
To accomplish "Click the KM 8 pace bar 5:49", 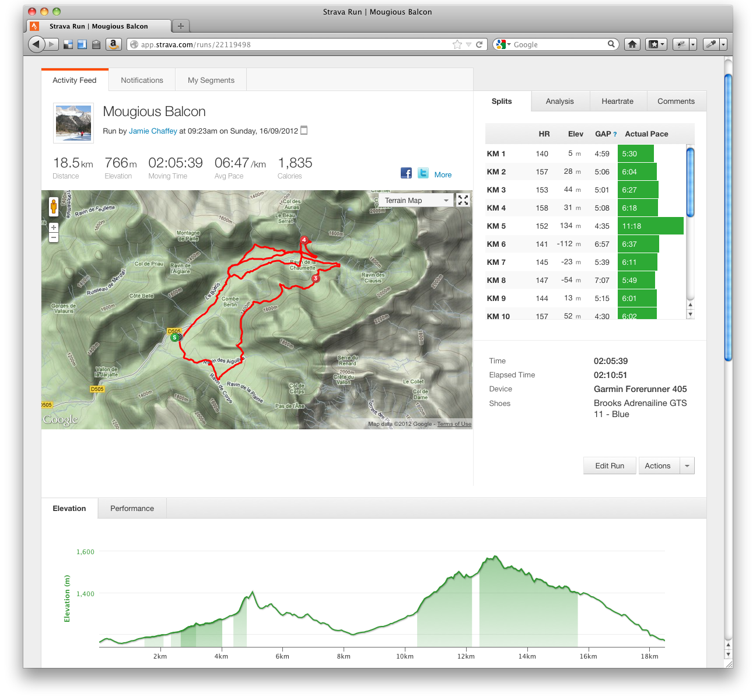I will coord(636,280).
